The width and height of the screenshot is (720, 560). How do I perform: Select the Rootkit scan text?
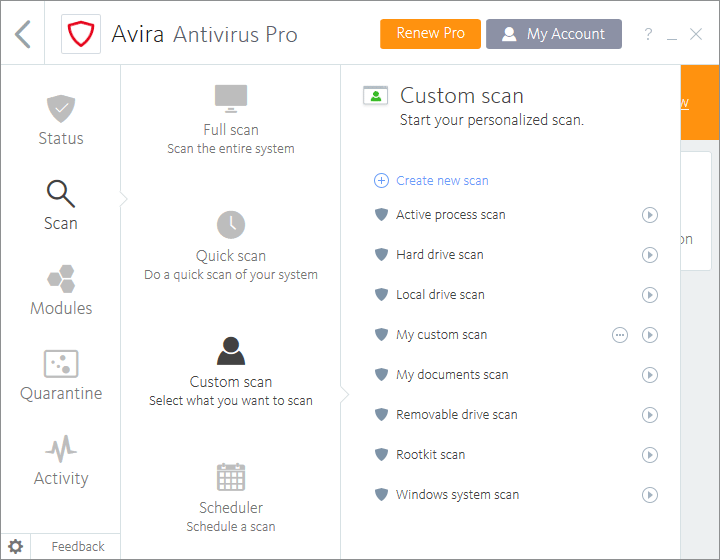click(x=430, y=454)
